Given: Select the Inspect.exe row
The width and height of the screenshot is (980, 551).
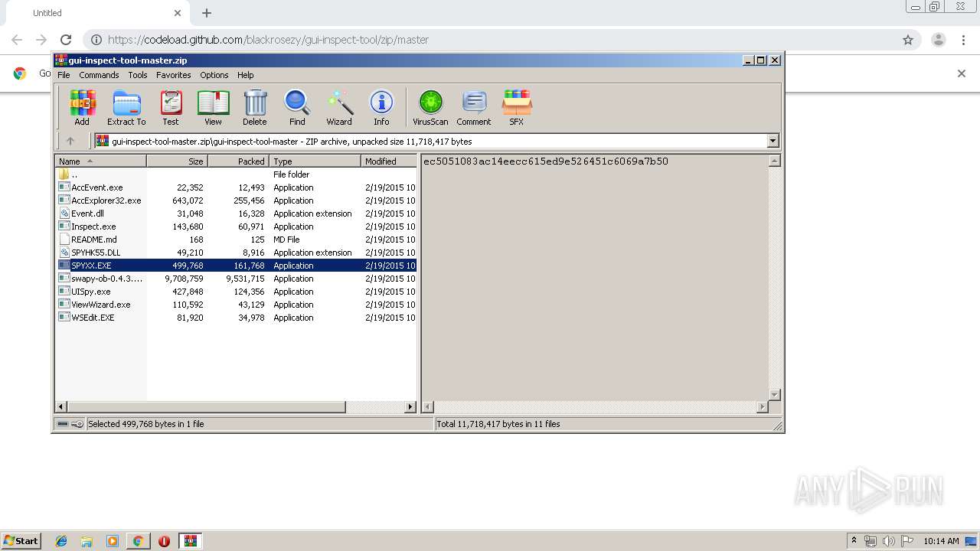Looking at the screenshot, I should point(236,227).
